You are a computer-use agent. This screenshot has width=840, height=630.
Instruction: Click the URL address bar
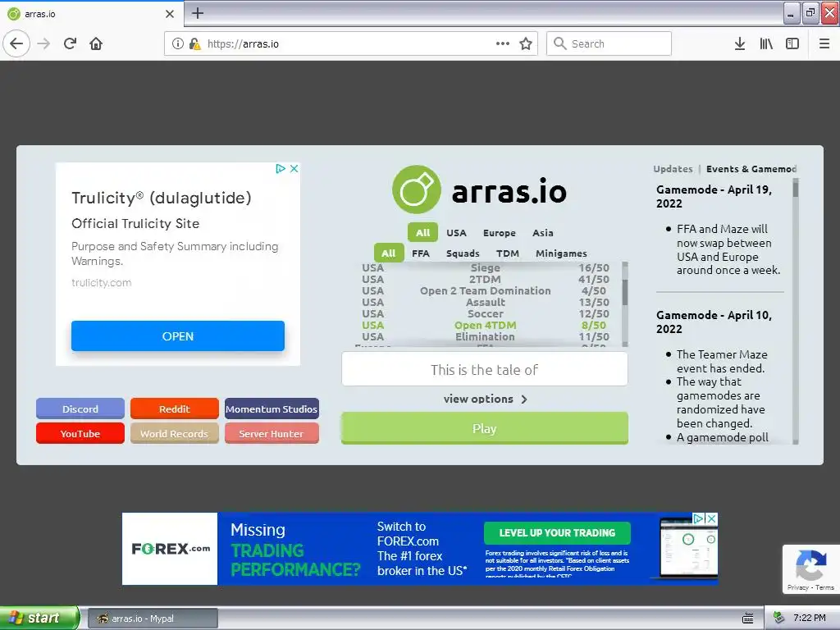351,43
